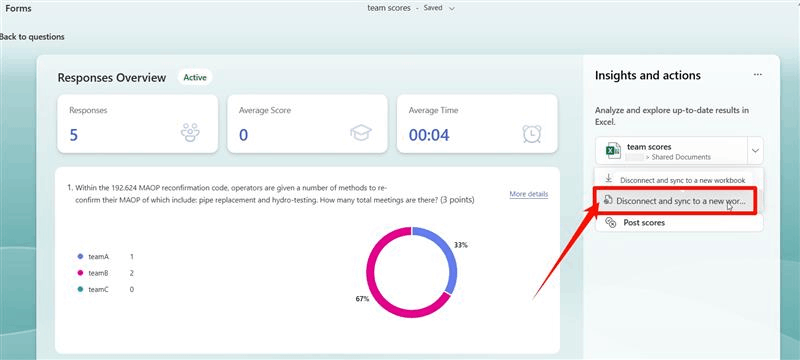
Task: Click the Average Time alarm clock icon
Action: coord(532,133)
